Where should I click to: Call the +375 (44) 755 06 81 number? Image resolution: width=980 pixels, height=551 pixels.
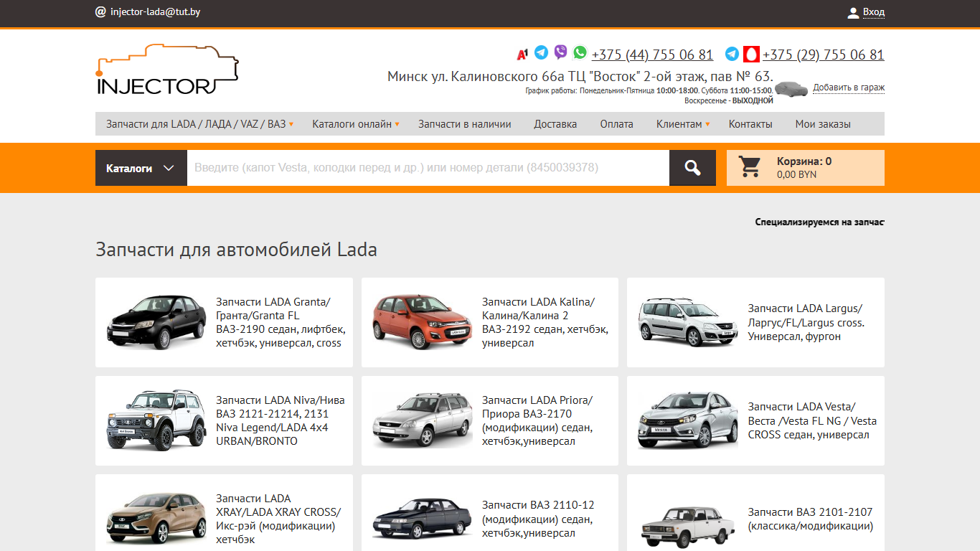click(x=652, y=55)
